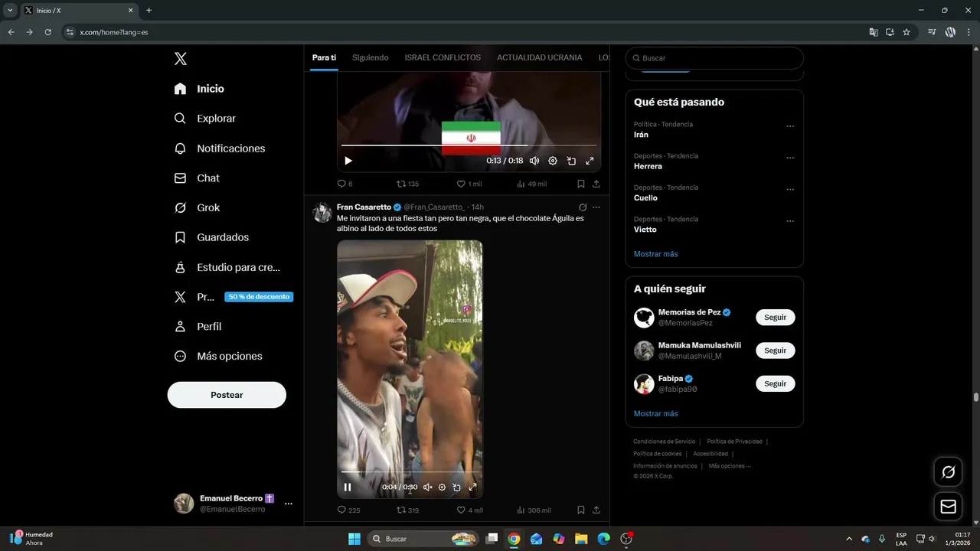Viewport: 980px width, 551px height.
Task: Open Perfil in sidebar
Action: click(x=198, y=327)
